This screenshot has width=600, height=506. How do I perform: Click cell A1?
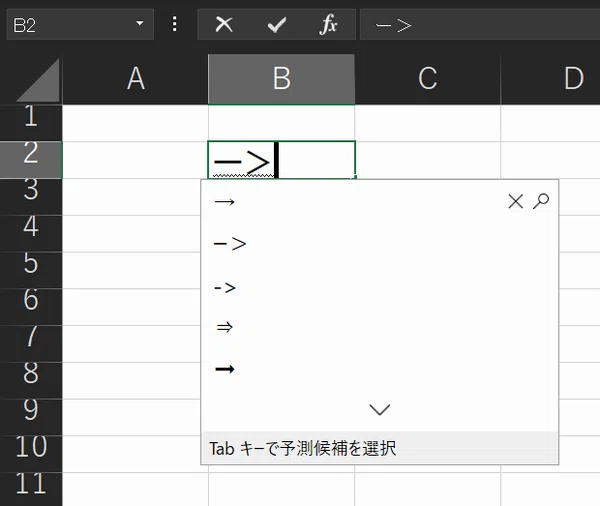click(135, 123)
